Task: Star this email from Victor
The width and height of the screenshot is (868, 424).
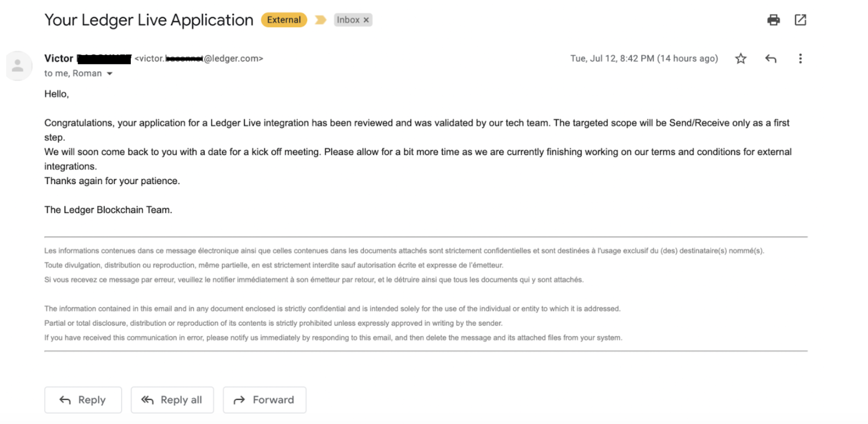Action: pyautogui.click(x=741, y=59)
